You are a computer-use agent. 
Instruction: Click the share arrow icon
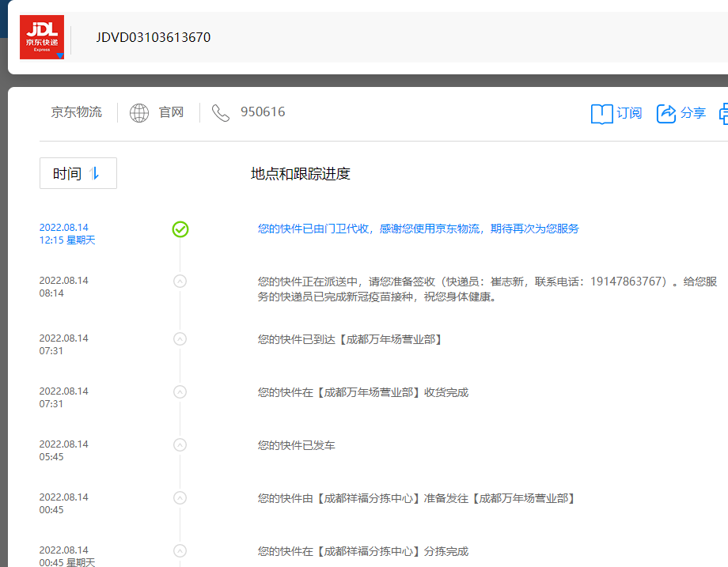(665, 113)
